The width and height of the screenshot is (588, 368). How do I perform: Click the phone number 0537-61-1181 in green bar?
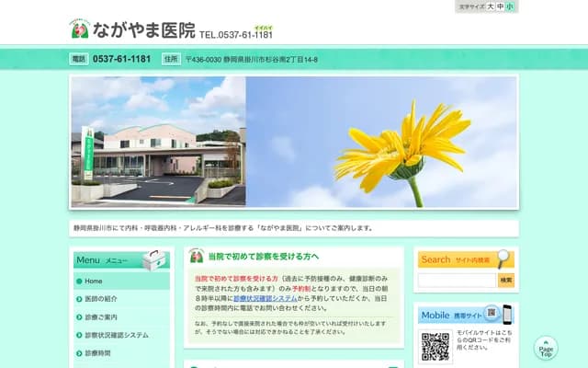122,59
